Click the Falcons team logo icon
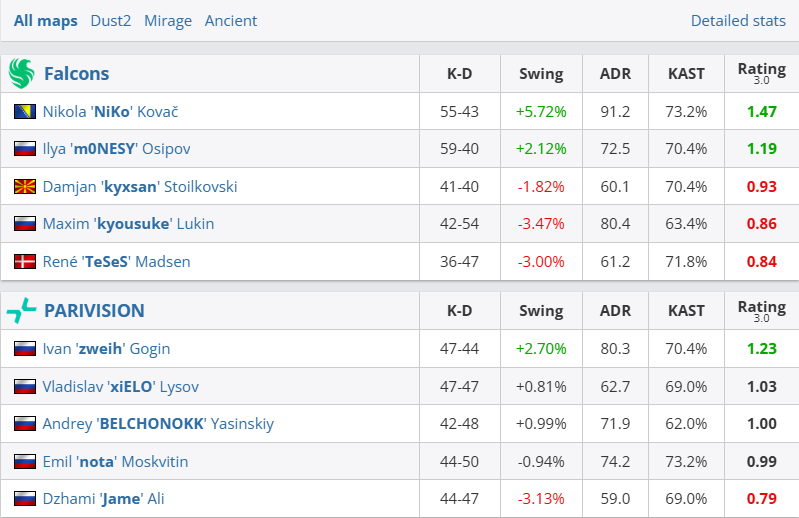The image size is (799, 518). point(21,73)
